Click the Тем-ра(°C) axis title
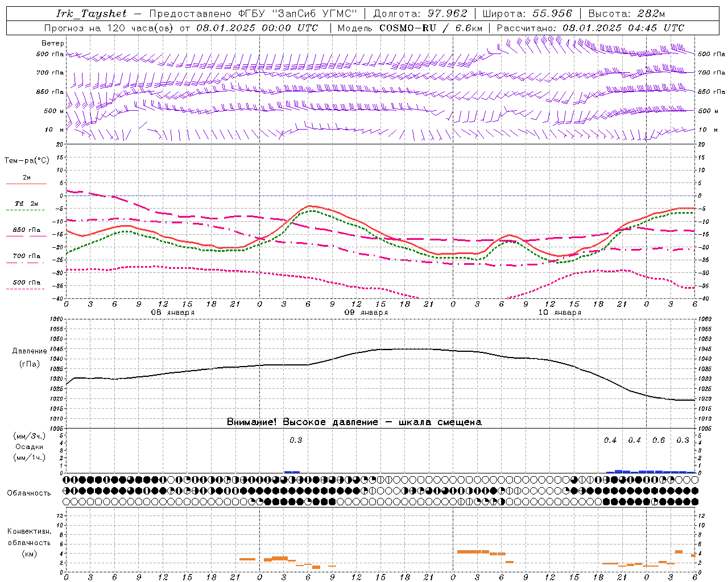This screenshot has width=728, height=582. (27, 161)
